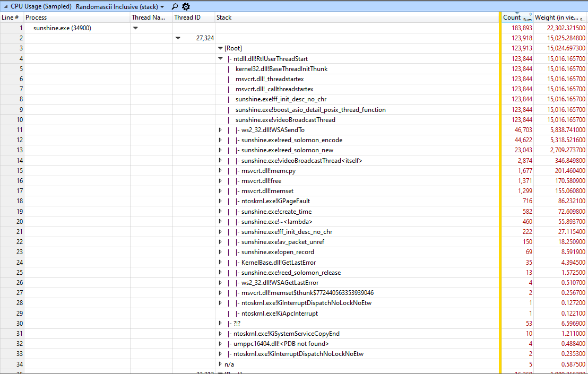Select line number 12 cell

pos(12,140)
